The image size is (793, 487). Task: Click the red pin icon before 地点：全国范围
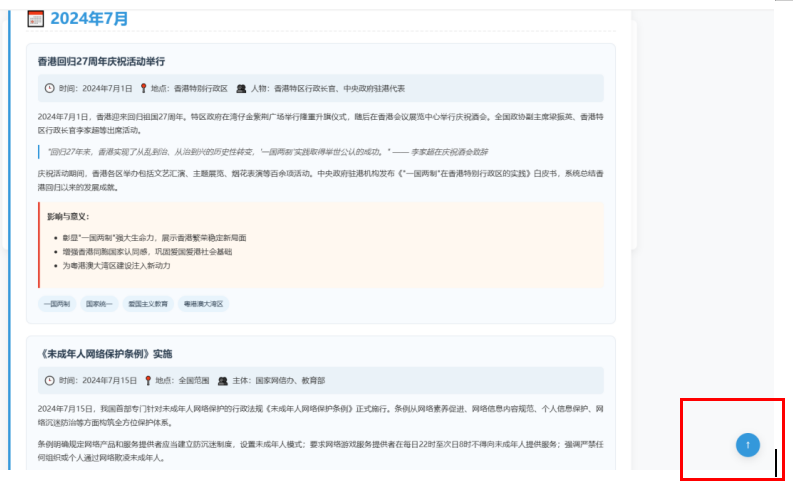pyautogui.click(x=148, y=381)
